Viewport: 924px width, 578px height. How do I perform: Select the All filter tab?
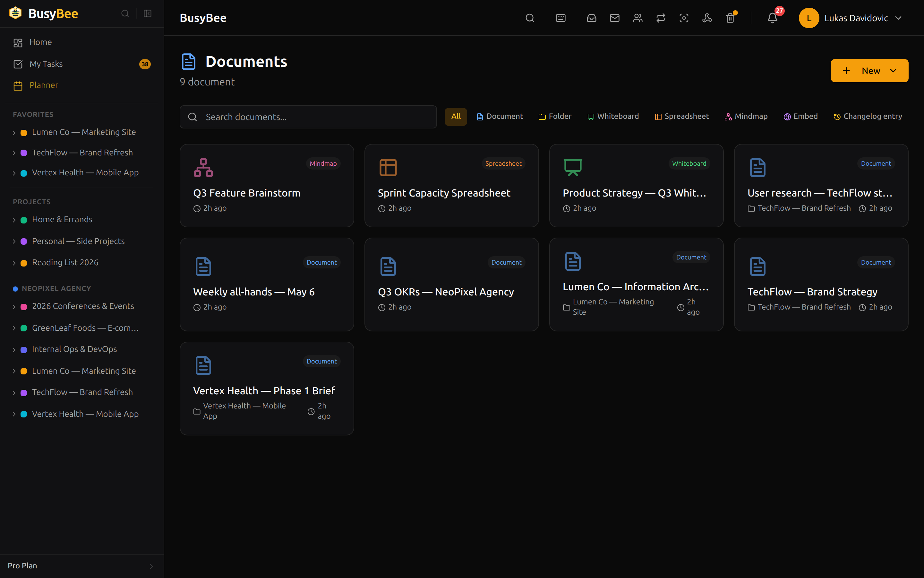456,117
